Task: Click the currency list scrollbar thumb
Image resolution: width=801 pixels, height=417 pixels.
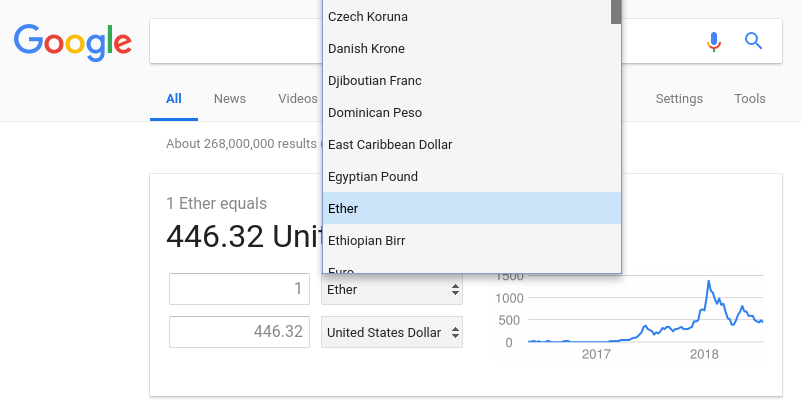Action: 616,11
